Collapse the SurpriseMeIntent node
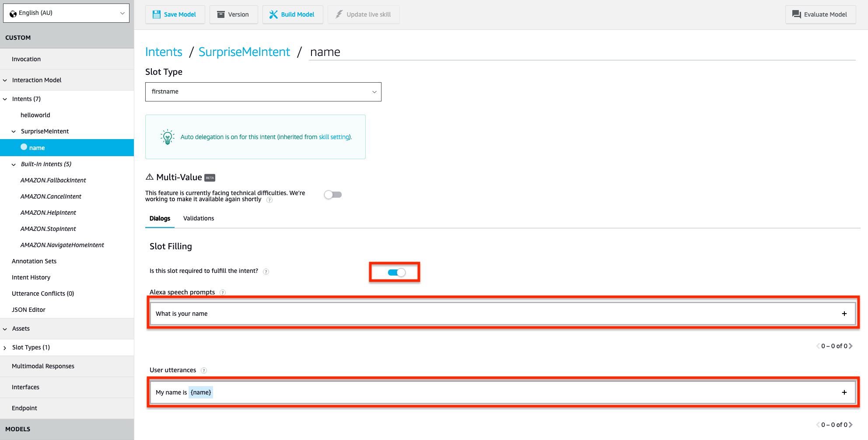The image size is (868, 440). (x=14, y=131)
